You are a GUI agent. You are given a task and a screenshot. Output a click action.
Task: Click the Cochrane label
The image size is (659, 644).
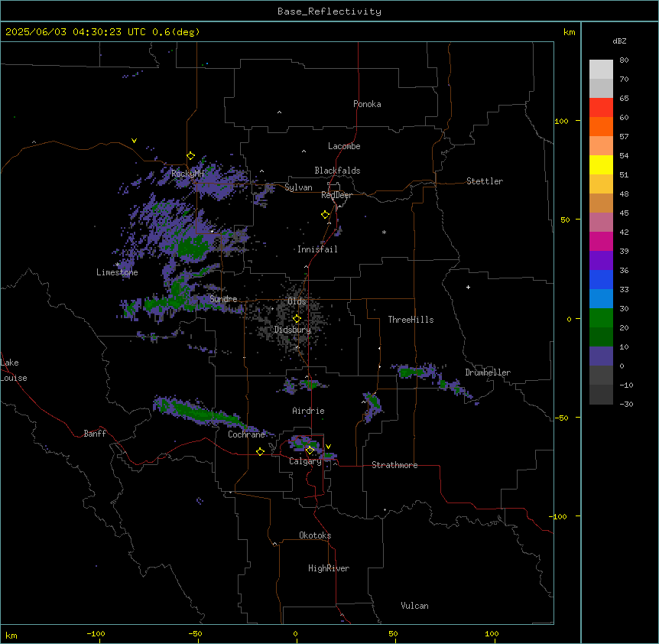[x=246, y=434]
